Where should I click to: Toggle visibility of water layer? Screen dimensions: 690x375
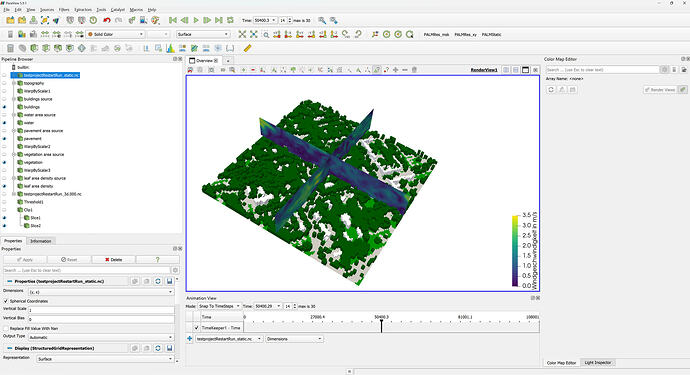[4, 123]
